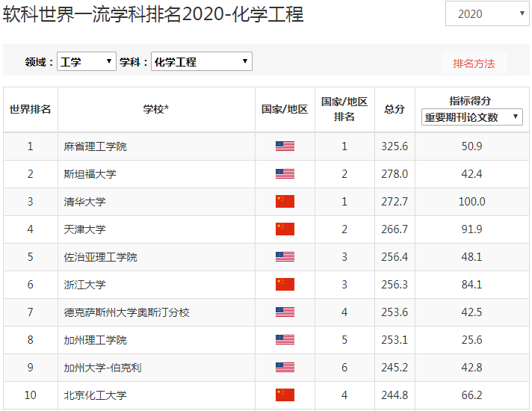The image size is (532, 411).
Task: Click indicator score 42.8
Action: (x=472, y=368)
